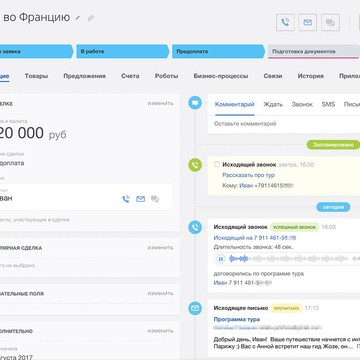
Task: Click 'изменить' in the deal info section
Action: 160,103
